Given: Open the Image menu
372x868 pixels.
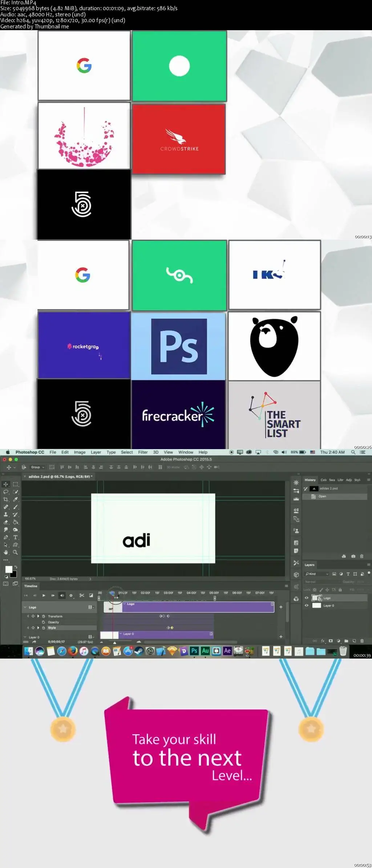Looking at the screenshot, I should (x=80, y=452).
